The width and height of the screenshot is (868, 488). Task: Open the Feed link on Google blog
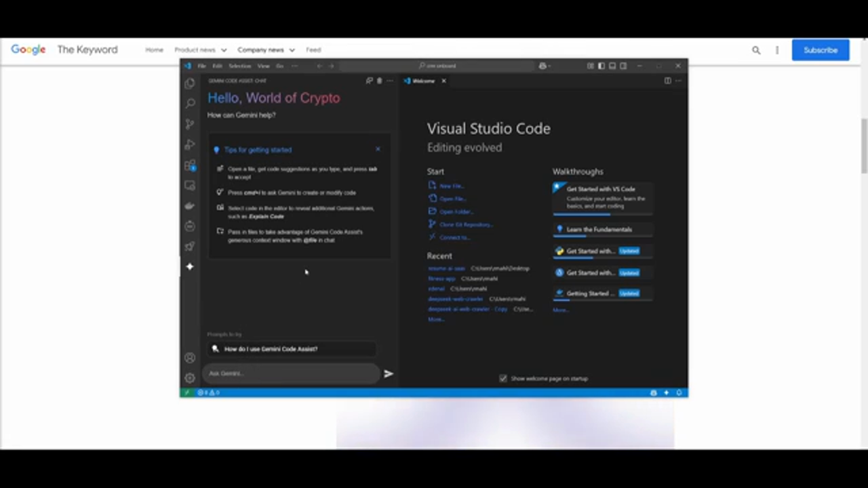tap(313, 50)
